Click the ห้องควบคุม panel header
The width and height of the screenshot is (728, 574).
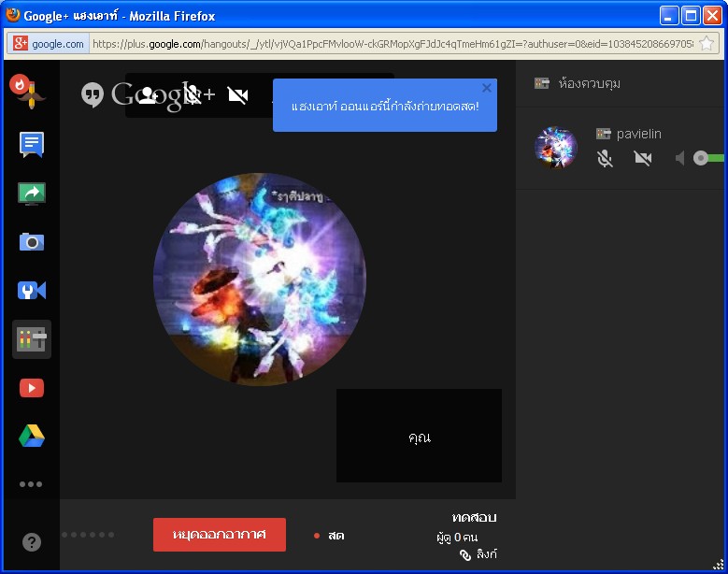pyautogui.click(x=589, y=83)
